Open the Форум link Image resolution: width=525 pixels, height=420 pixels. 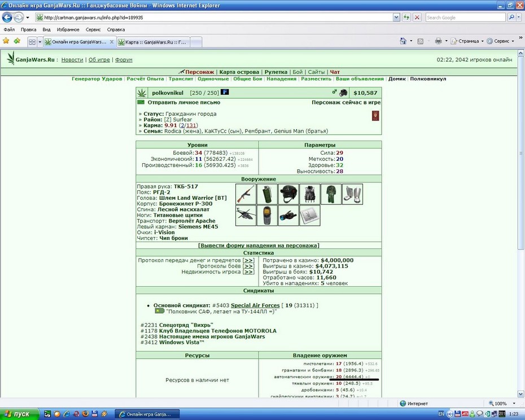[x=124, y=60]
